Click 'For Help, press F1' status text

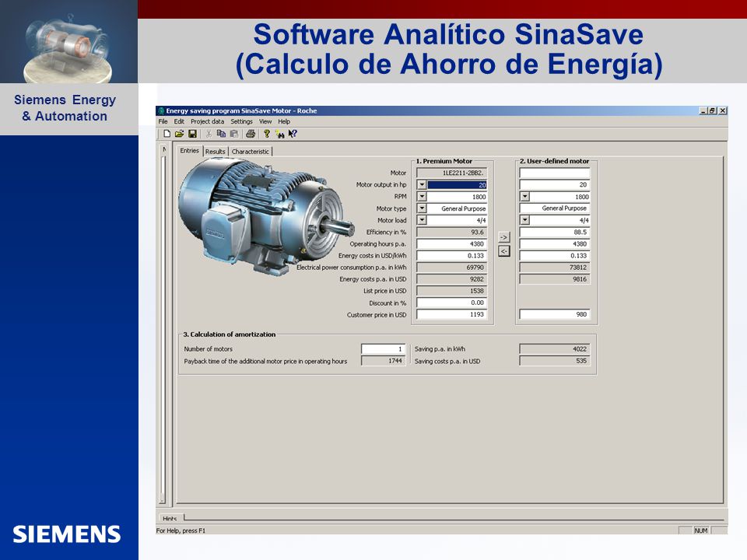pos(181,530)
